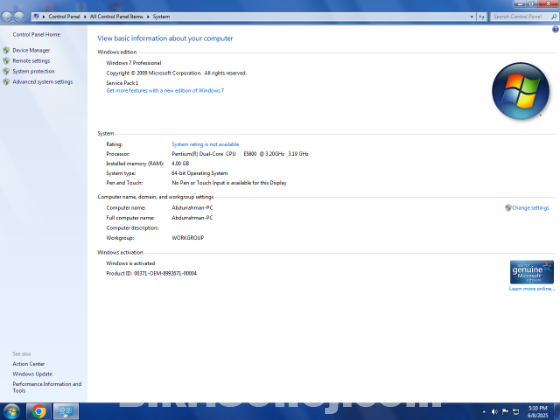Open the address bar history dropdown arrow
Viewport: 560px width, 420px height.
tap(471, 16)
